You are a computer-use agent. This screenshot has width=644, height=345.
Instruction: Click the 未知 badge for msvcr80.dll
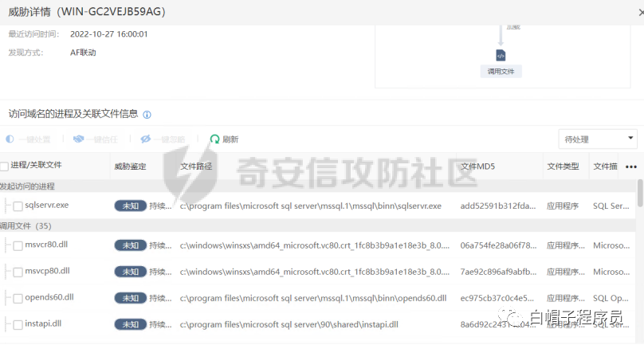click(130, 245)
